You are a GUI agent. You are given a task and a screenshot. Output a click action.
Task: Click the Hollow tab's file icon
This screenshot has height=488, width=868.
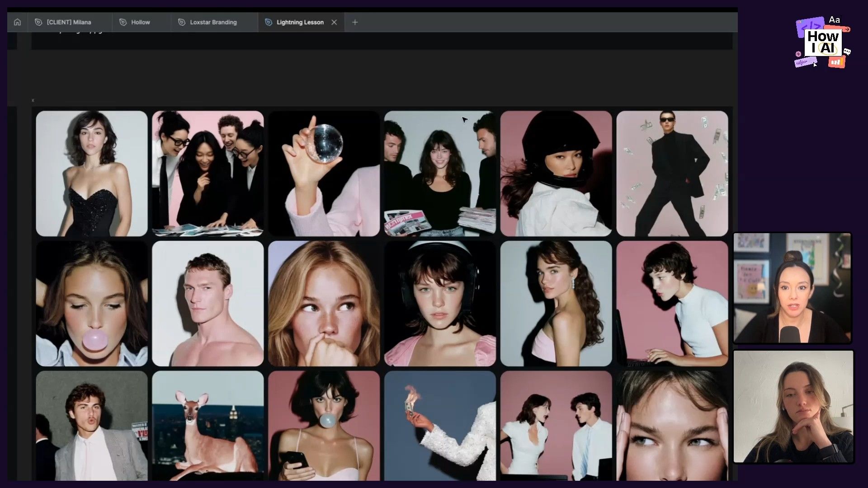click(x=123, y=22)
